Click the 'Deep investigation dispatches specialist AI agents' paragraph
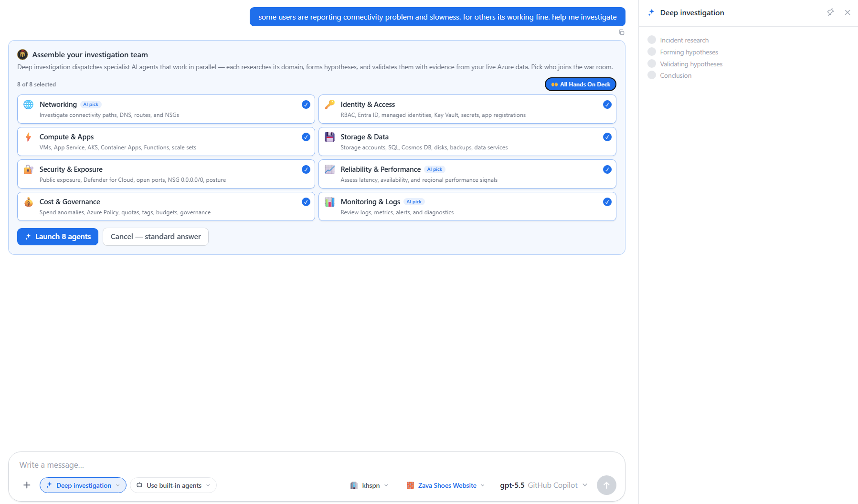 [x=315, y=67]
